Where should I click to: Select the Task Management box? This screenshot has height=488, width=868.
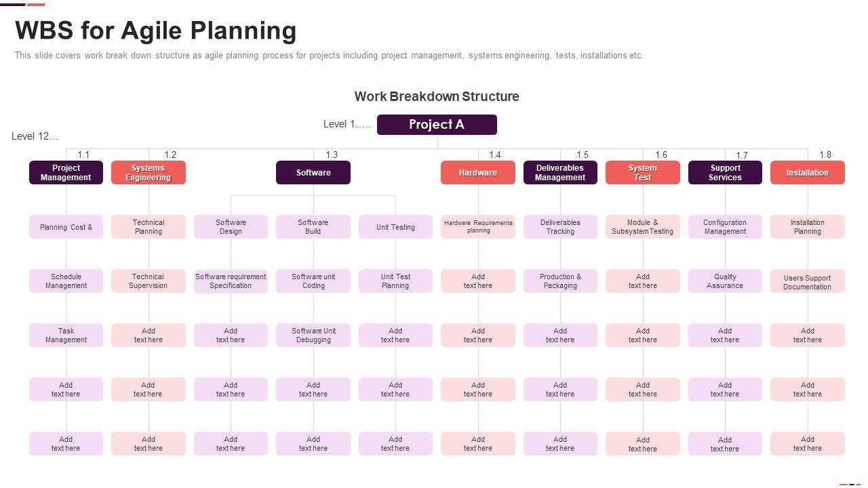point(66,335)
